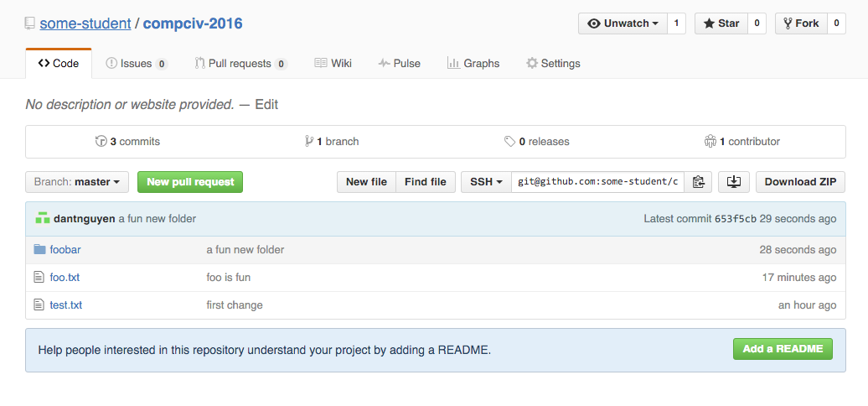Click the Add a README button

pyautogui.click(x=783, y=349)
